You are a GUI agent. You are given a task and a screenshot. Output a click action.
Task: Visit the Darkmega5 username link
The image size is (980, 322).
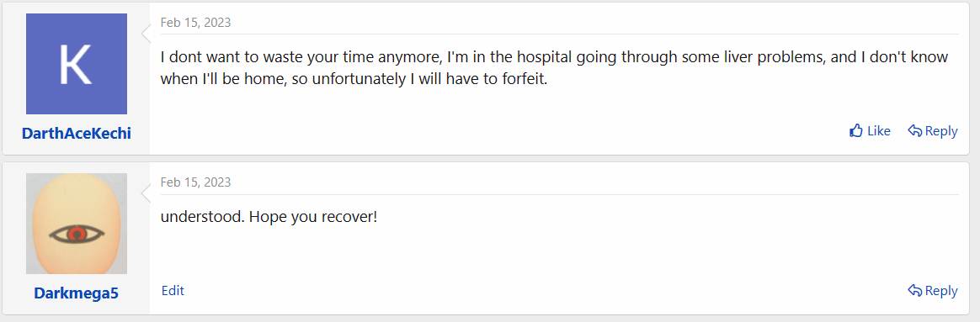click(77, 293)
